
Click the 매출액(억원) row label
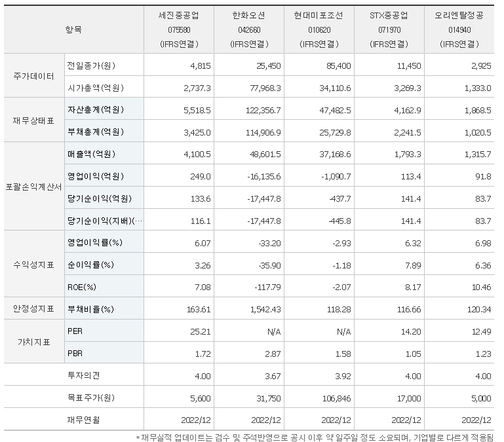pyautogui.click(x=91, y=154)
